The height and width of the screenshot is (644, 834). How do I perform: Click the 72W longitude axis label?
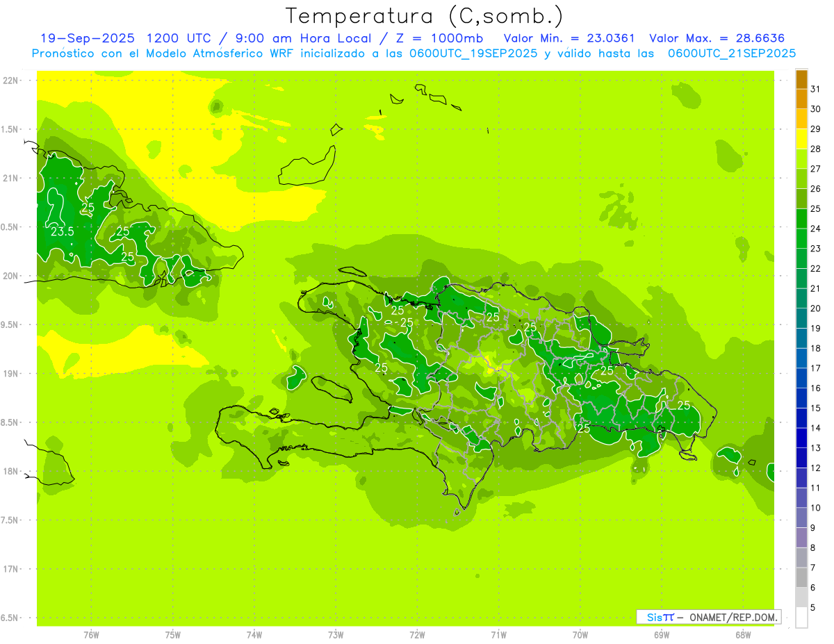[417, 634]
